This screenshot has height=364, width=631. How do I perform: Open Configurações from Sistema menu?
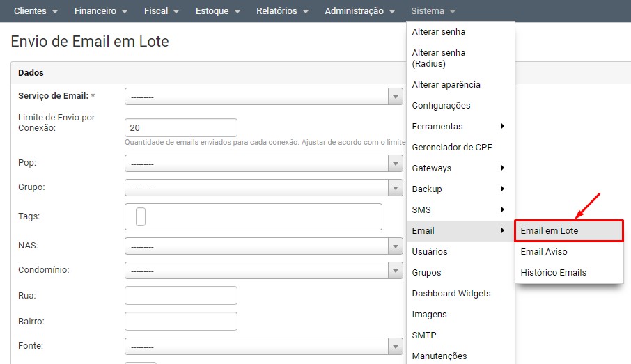click(442, 106)
